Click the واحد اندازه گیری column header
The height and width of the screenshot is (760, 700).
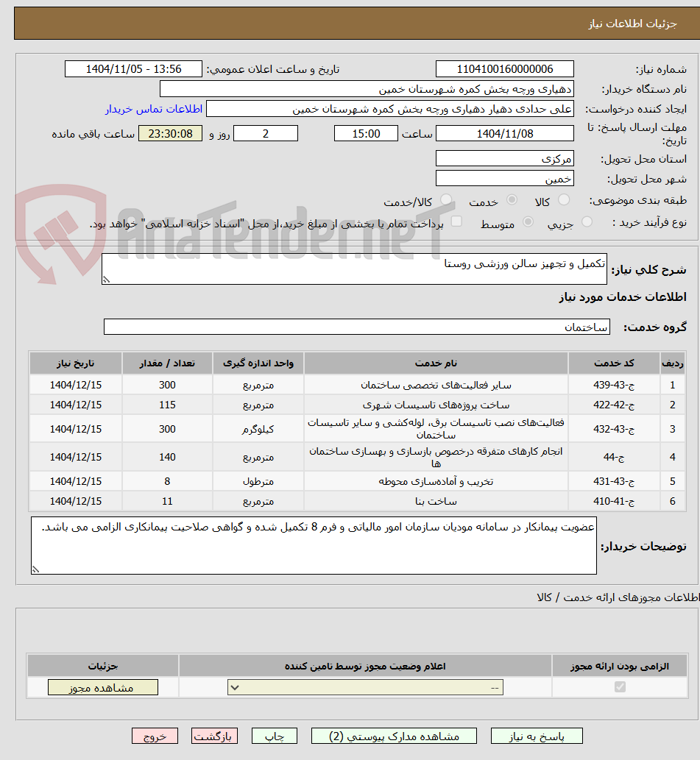point(258,363)
